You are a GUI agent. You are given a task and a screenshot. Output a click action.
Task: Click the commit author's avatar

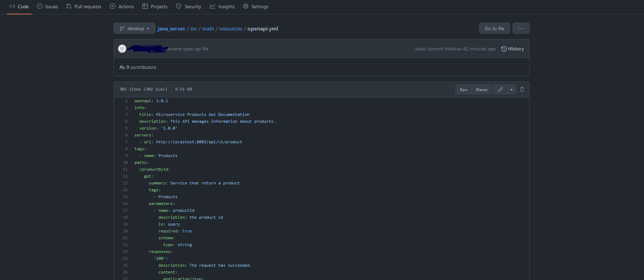122,48
